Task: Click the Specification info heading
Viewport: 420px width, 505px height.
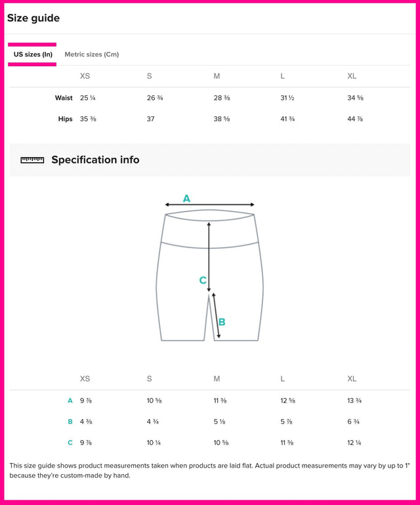Action: coord(95,160)
